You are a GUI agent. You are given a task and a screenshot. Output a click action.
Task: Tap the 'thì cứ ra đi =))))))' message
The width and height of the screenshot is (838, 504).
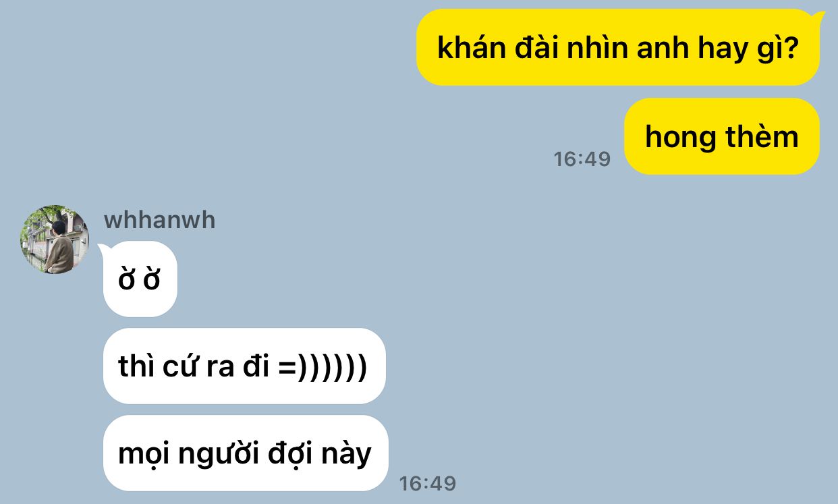coord(244,366)
